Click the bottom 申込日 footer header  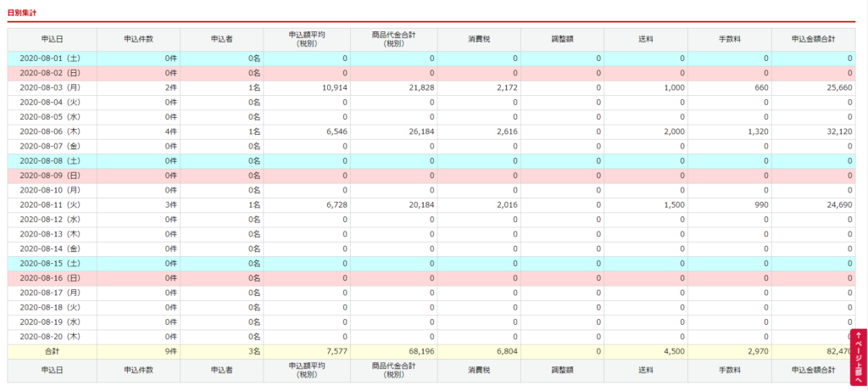pos(52,371)
